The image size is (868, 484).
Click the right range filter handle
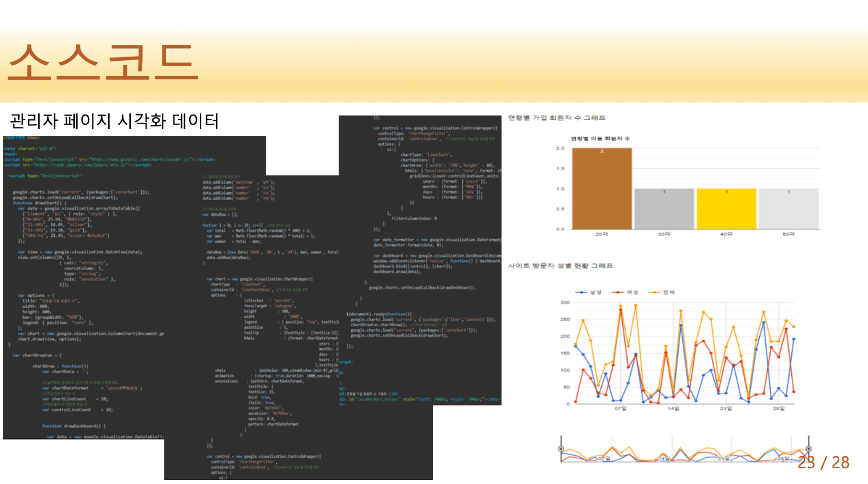(809, 449)
